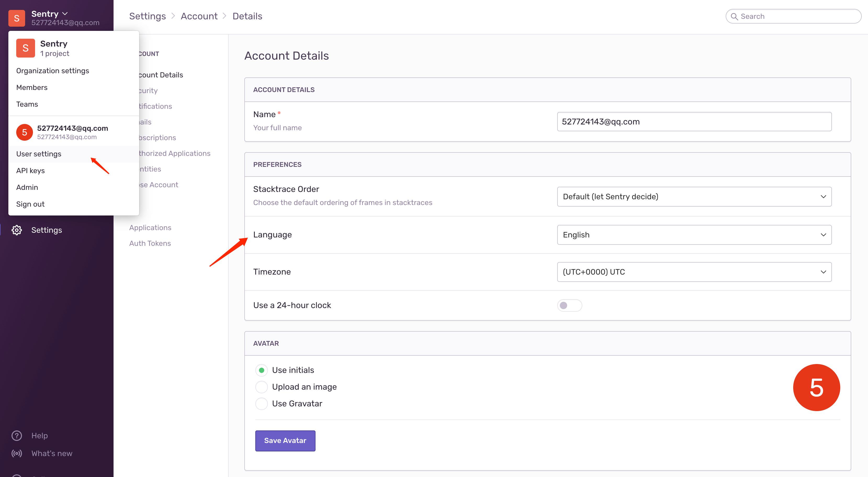The width and height of the screenshot is (868, 477).
Task: Click the Language dropdown chevron arrow
Action: pos(823,235)
